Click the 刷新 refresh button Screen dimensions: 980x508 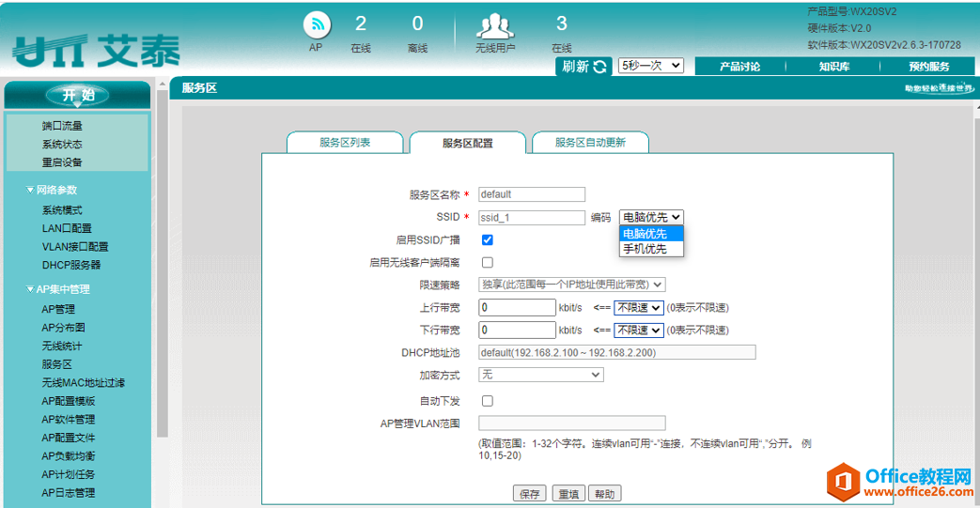click(x=583, y=67)
